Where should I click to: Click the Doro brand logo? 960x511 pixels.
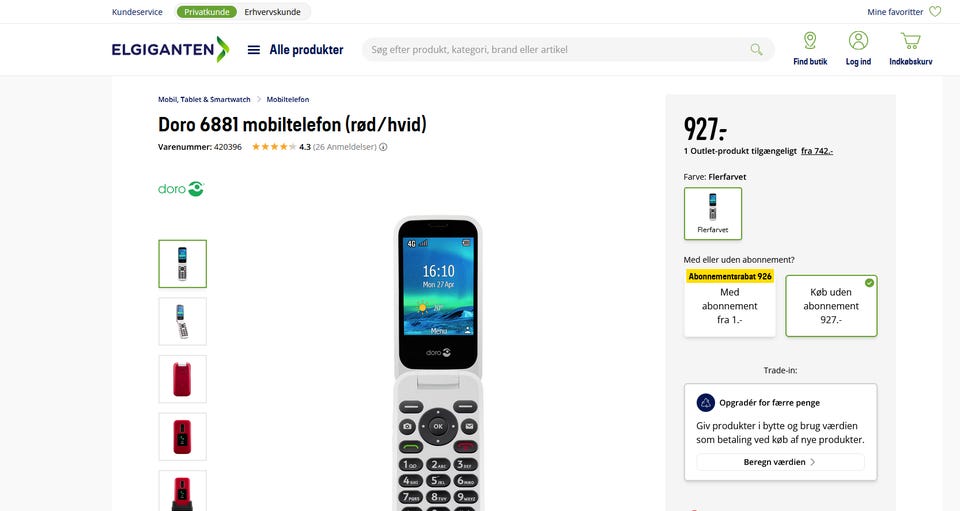point(181,188)
